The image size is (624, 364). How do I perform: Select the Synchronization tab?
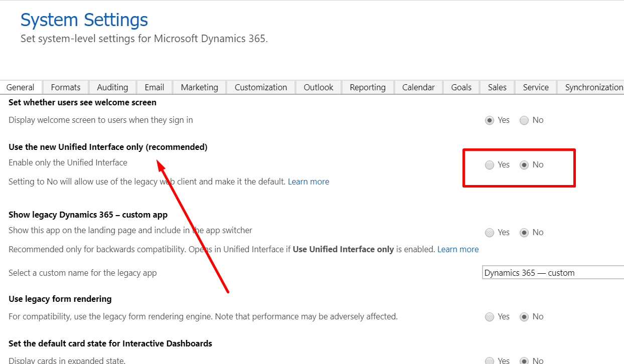tap(593, 87)
